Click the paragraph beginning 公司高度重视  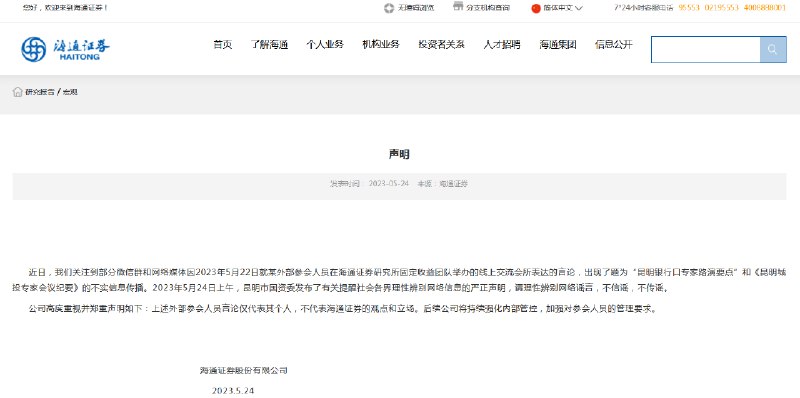(343, 309)
